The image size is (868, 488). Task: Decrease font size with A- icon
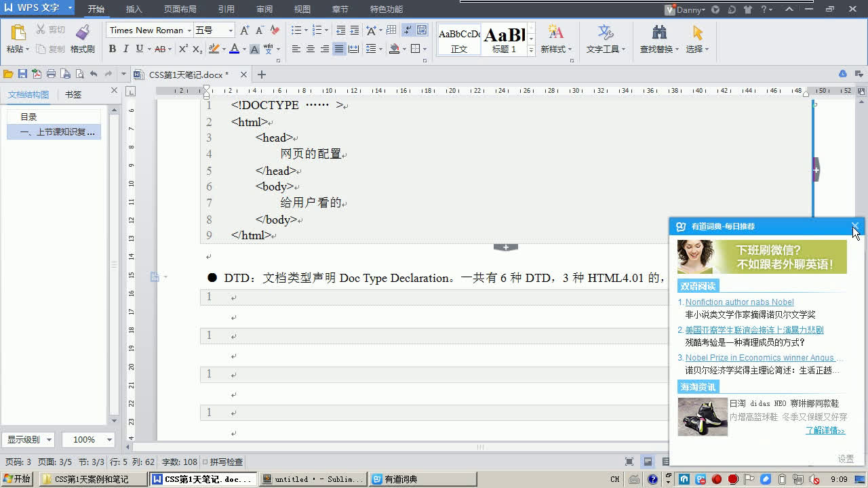(260, 30)
